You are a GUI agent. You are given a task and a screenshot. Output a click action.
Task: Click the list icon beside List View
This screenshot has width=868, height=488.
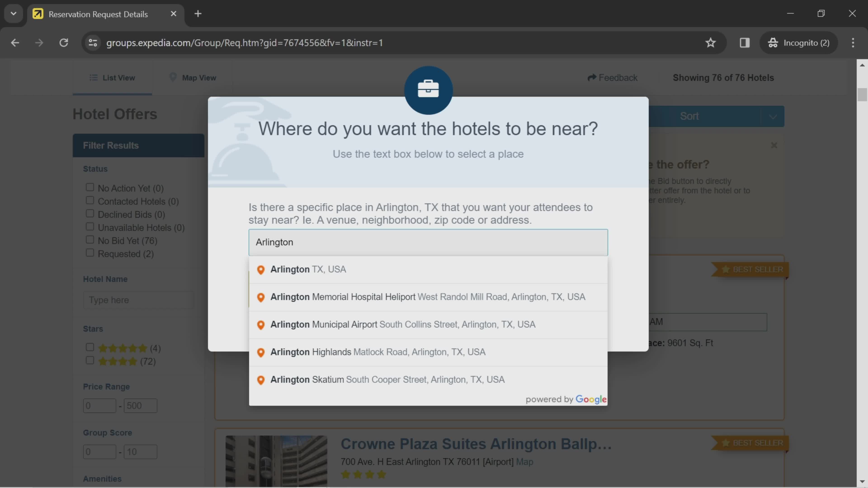(x=93, y=77)
